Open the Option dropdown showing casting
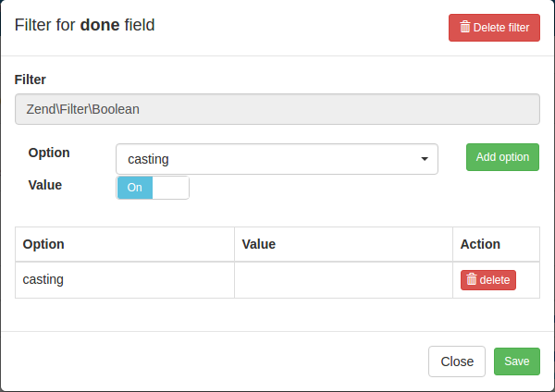 click(277, 159)
